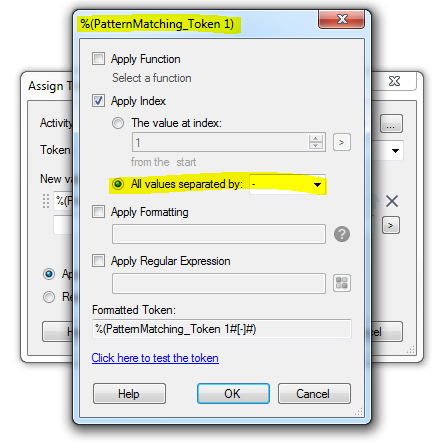Click the X delete icon in Assign dialog
The image size is (434, 443).
coord(392,201)
